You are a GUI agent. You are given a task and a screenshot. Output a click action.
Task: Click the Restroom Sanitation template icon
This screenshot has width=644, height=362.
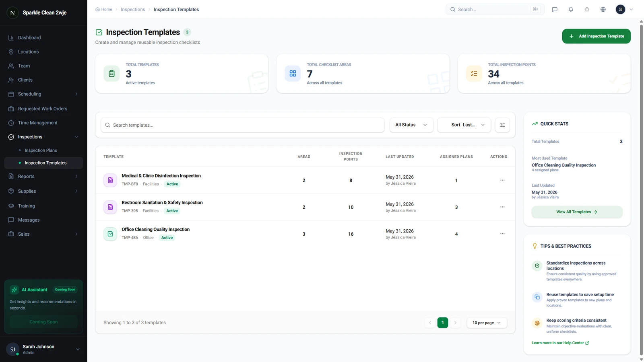(110, 207)
